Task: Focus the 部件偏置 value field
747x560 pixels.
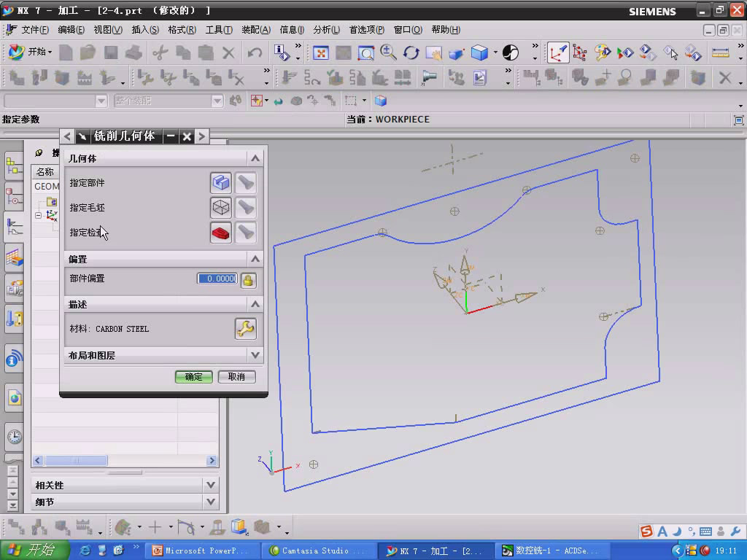Action: click(x=217, y=279)
